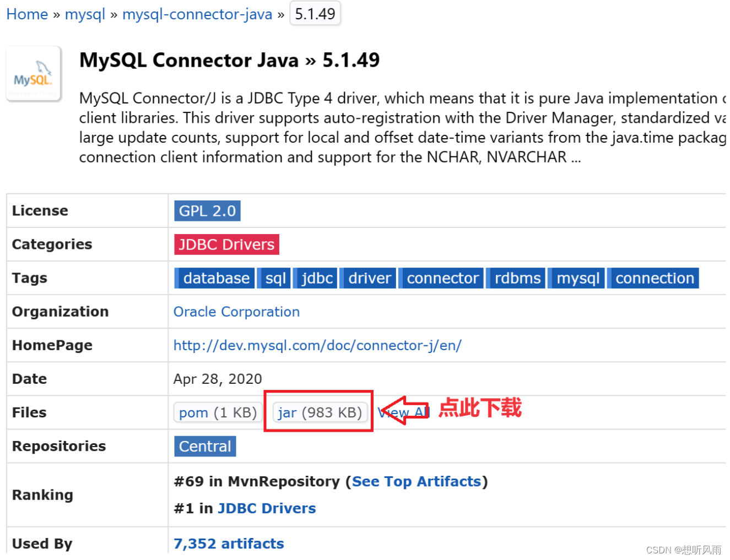Open mysql-connector-java in the breadcrumb
The image size is (730, 560).
tap(197, 14)
